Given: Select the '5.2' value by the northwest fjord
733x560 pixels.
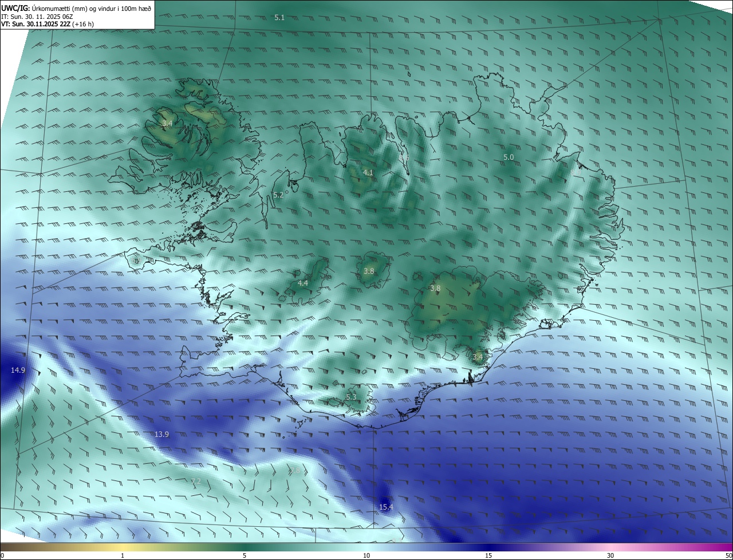Looking at the screenshot, I should click(x=278, y=195).
